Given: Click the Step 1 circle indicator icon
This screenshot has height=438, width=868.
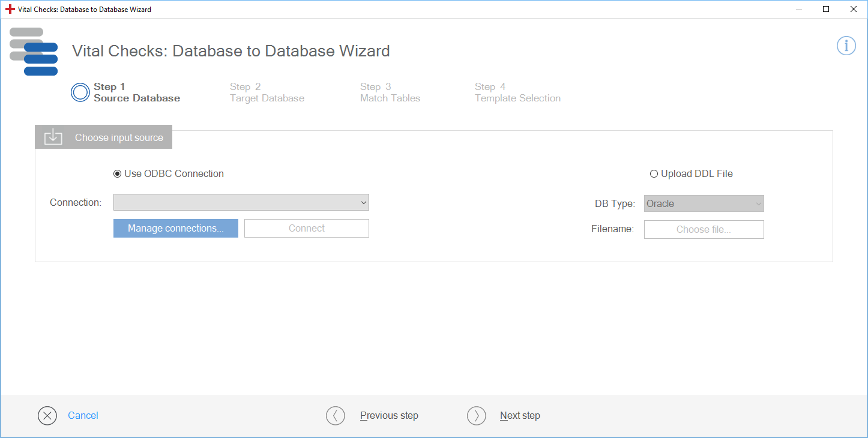Looking at the screenshot, I should pyautogui.click(x=80, y=92).
